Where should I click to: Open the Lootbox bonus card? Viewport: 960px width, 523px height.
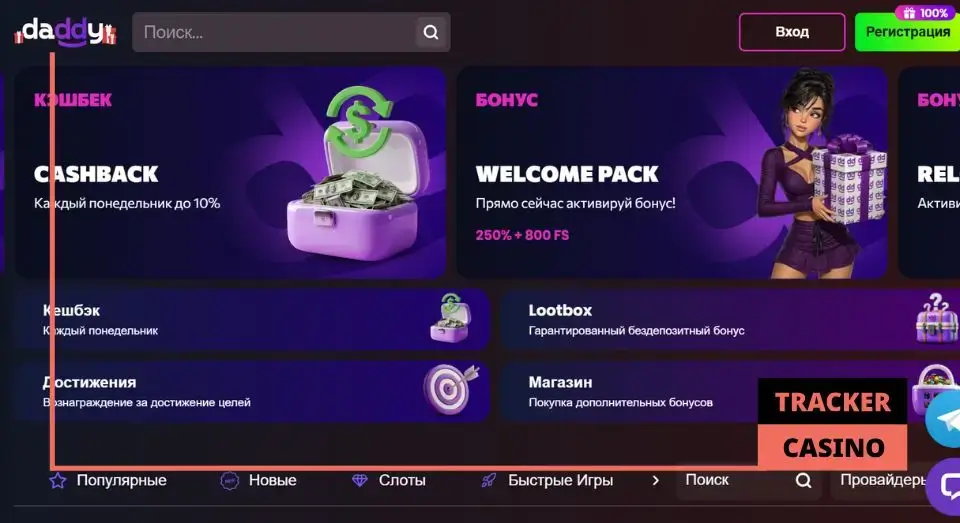(x=730, y=320)
